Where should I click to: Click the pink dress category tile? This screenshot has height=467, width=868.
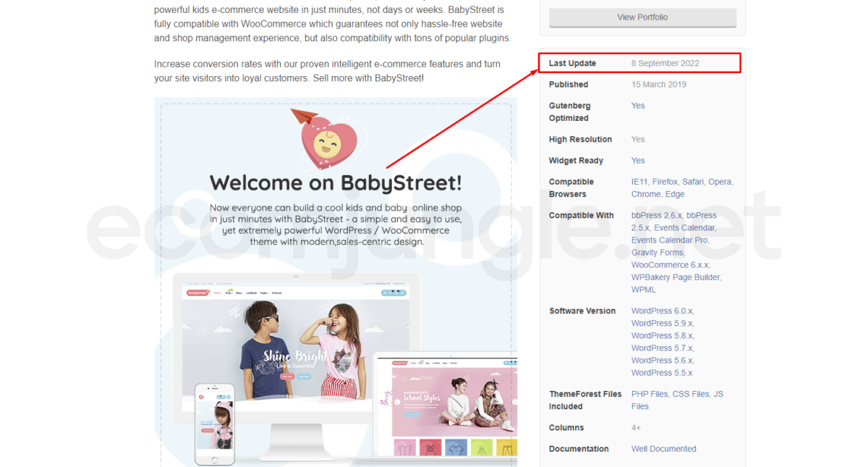point(405,449)
